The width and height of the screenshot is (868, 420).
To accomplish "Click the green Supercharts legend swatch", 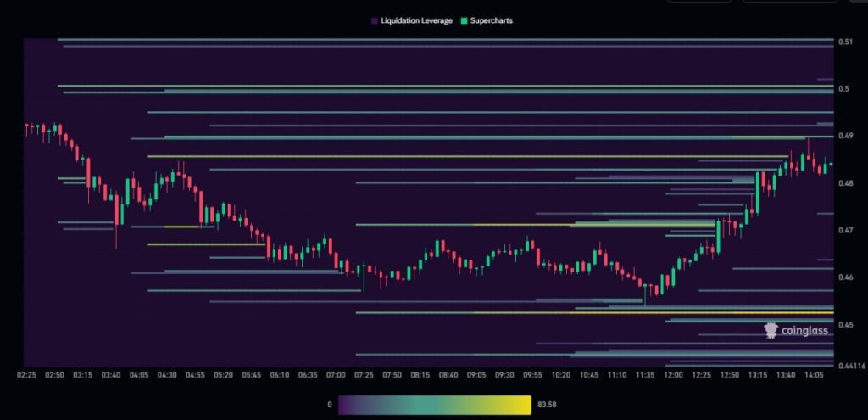I will [465, 20].
